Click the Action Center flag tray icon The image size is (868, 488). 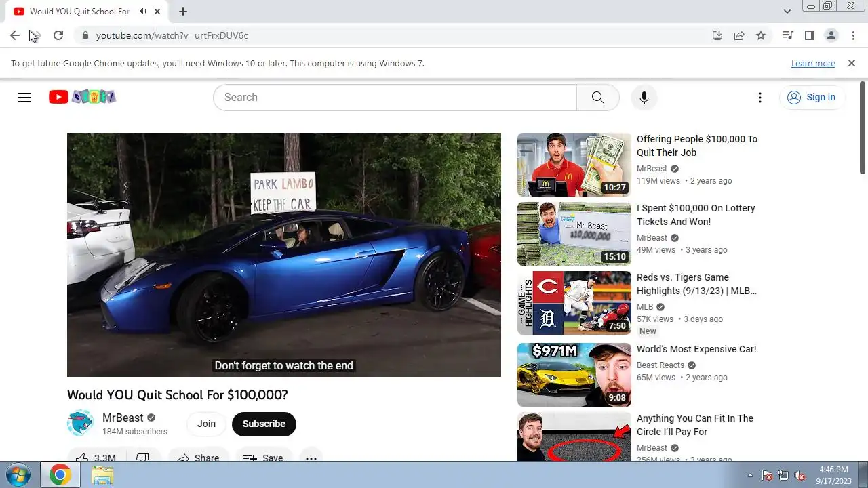[x=767, y=475]
